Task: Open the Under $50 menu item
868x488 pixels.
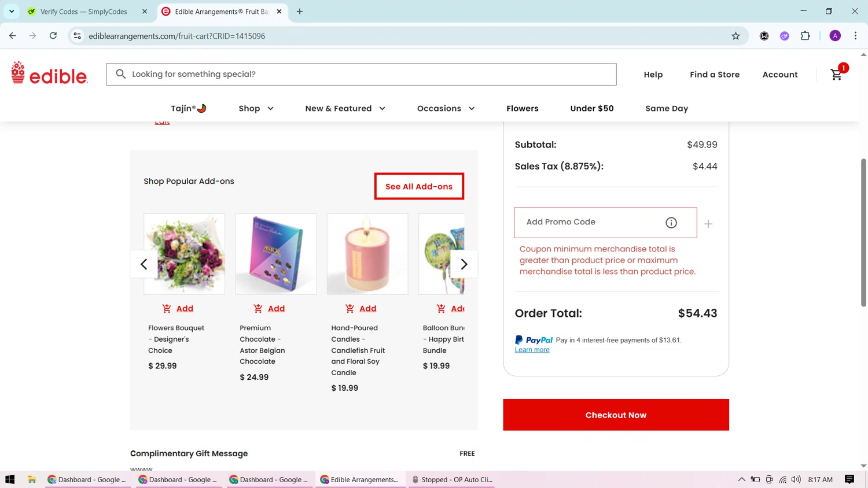Action: pyautogui.click(x=592, y=109)
